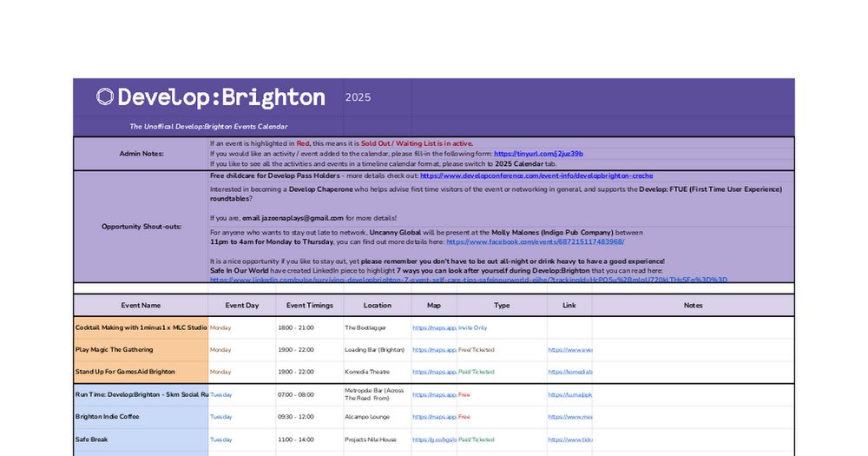Click 'Monday' in the Stand Up For GamesAid row
Image resolution: width=868 pixels, height=456 pixels.
pos(220,373)
